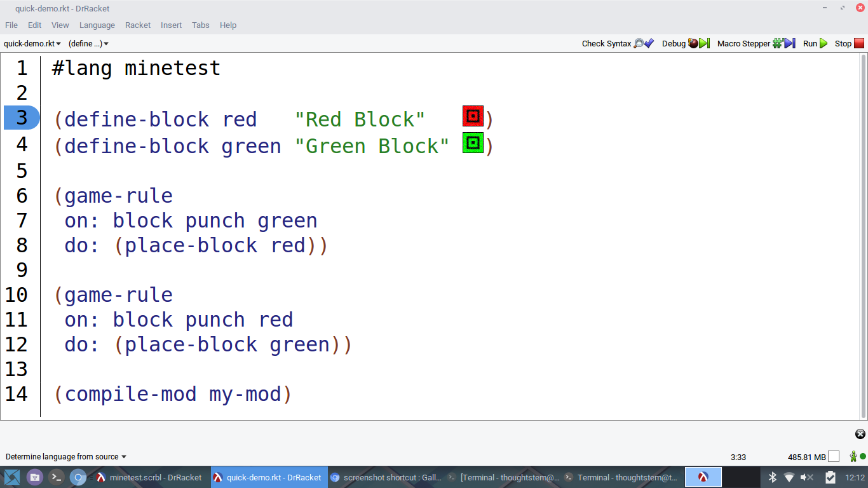Open the purple files app in the taskbar
The width and height of the screenshot is (868, 488).
[x=34, y=477]
